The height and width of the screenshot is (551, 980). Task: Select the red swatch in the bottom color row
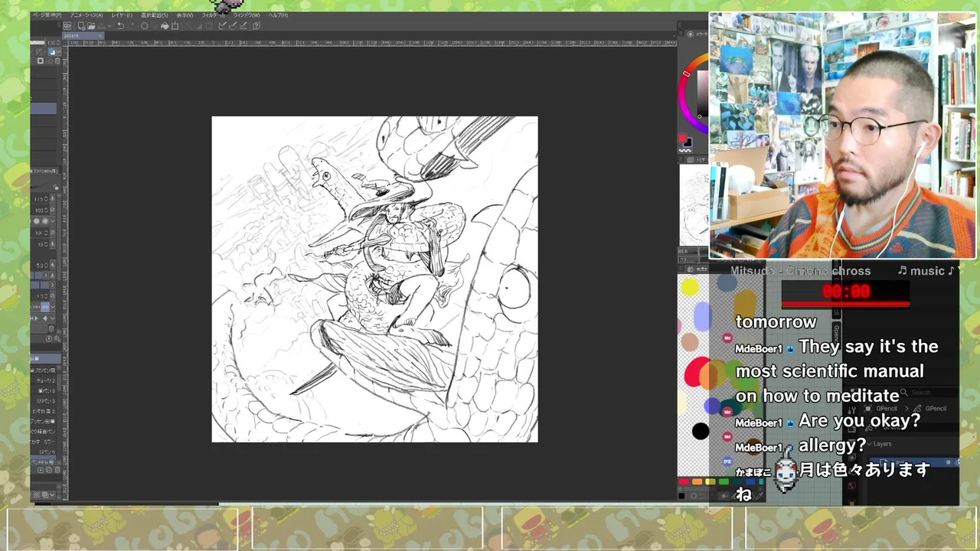(x=684, y=481)
